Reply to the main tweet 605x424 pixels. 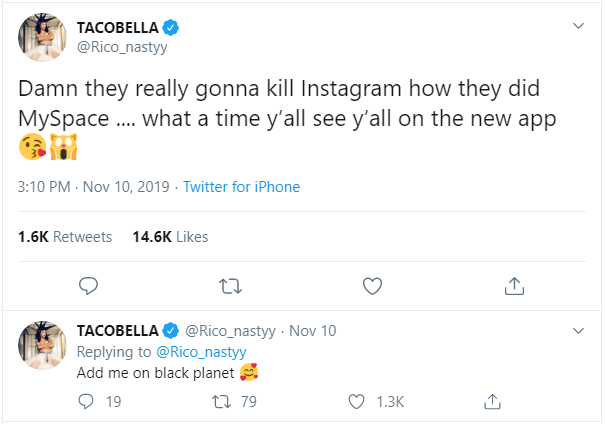pos(88,287)
